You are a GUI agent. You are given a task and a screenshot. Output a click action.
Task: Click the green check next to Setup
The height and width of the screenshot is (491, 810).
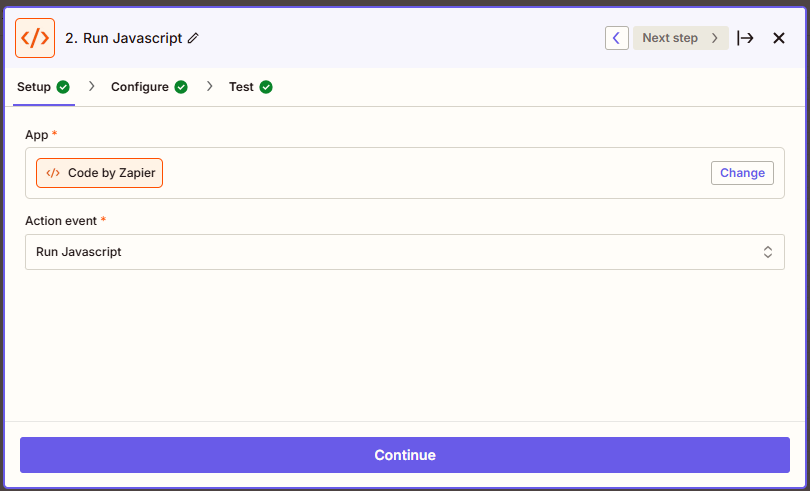(63, 87)
